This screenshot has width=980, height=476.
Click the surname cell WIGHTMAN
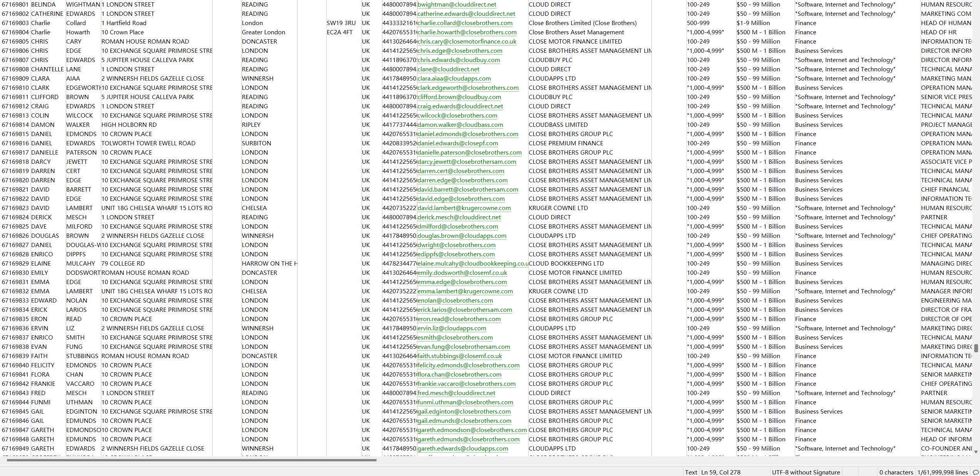point(83,5)
